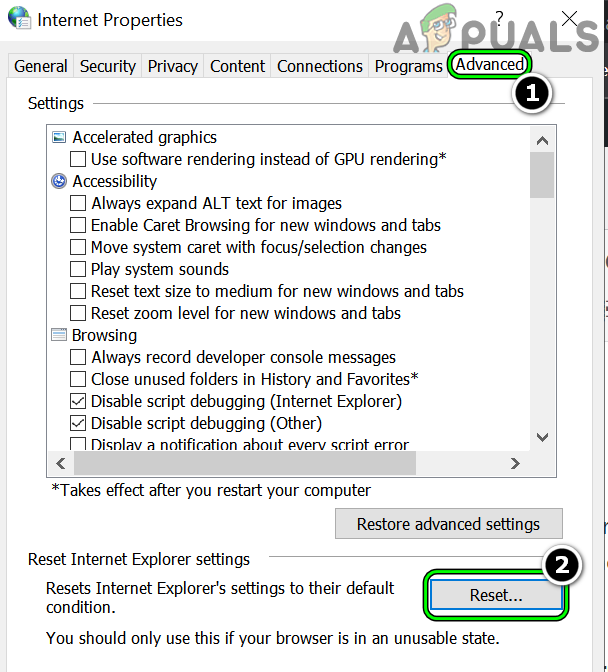The height and width of the screenshot is (672, 608).
Task: Click the Accessibility category icon
Action: click(59, 181)
